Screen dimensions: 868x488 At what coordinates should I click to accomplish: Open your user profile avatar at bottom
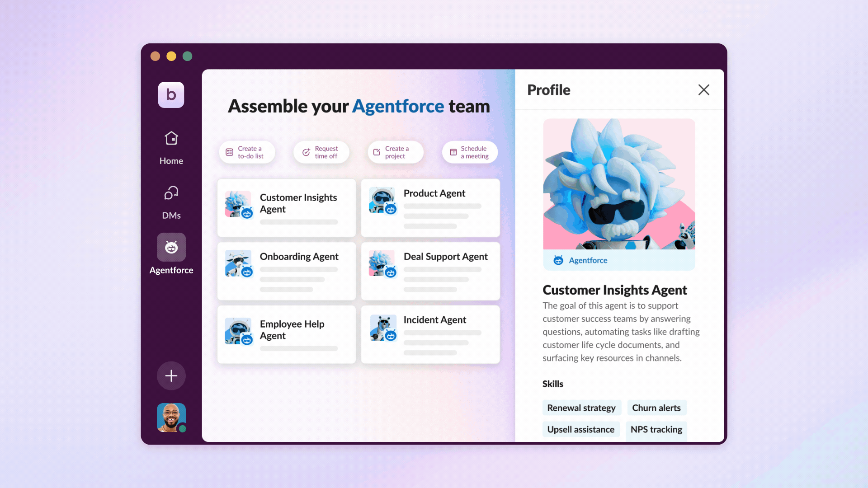(x=171, y=417)
